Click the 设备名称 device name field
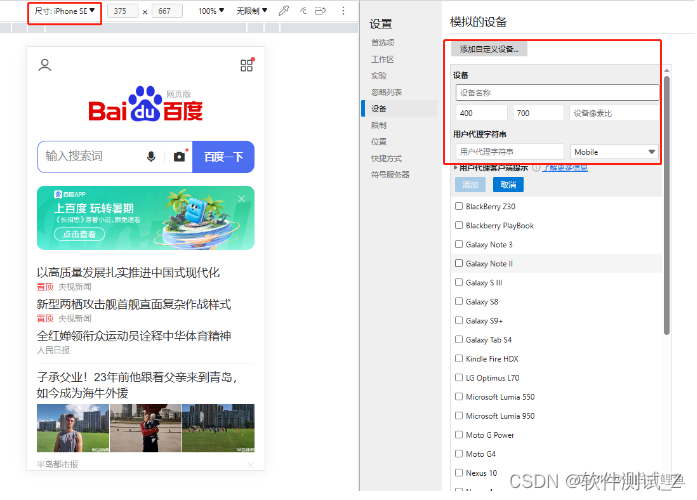Viewport: 697px width, 500px height. [557, 92]
